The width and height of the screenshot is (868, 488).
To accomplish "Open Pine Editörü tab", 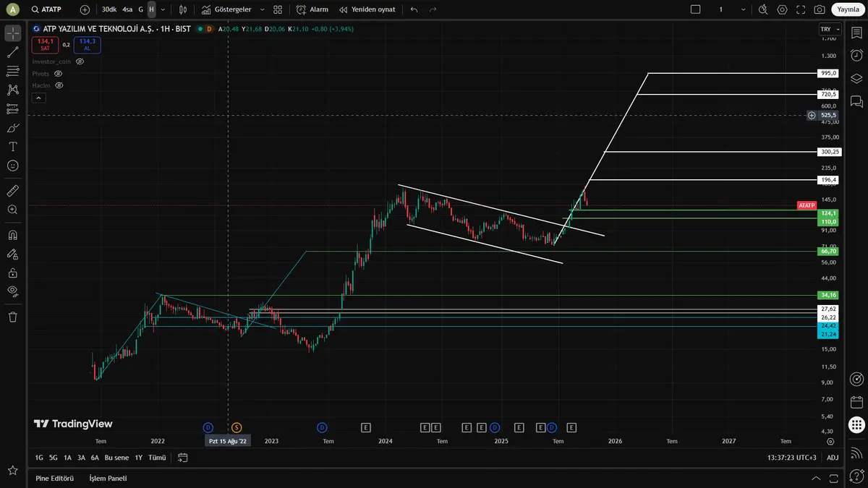I will 54,478.
